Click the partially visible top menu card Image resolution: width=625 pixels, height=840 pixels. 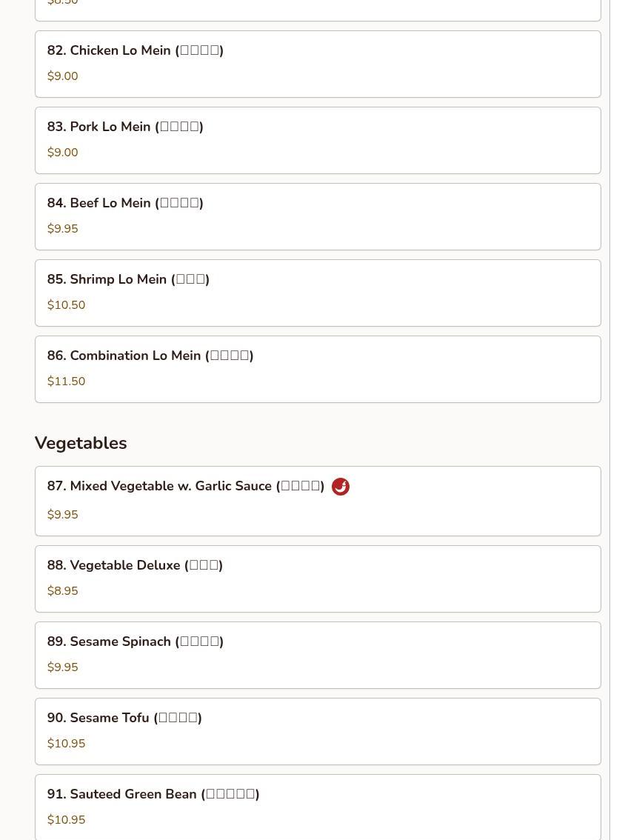[x=318, y=10]
